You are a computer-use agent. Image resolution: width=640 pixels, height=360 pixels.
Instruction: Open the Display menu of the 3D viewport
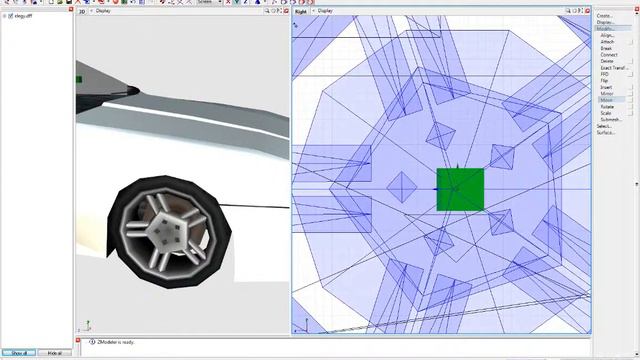[103, 11]
